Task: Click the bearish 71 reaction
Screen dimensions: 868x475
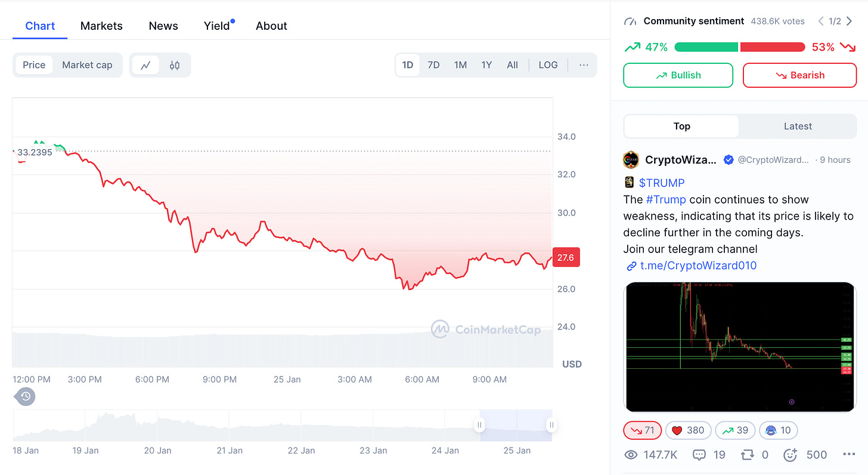Action: pos(643,430)
